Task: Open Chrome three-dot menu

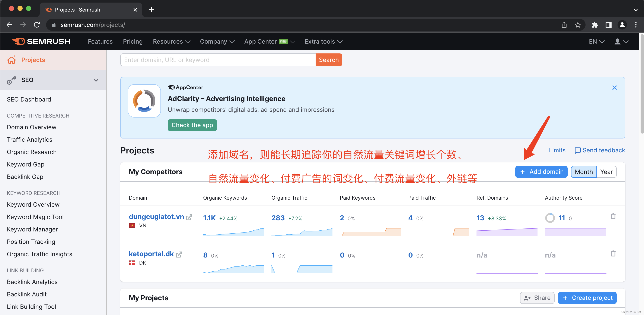Action: (x=635, y=25)
